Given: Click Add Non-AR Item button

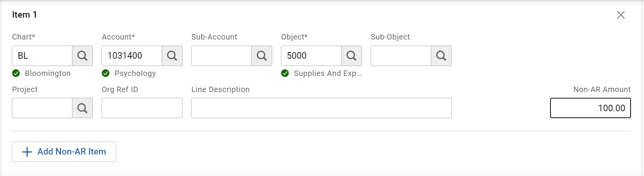Looking at the screenshot, I should click(64, 152).
